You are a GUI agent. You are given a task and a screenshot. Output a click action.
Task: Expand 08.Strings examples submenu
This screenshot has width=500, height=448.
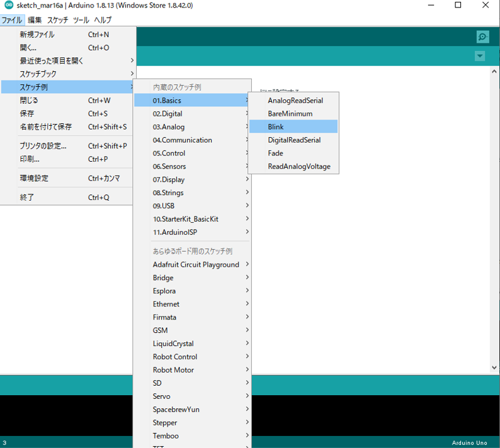(x=192, y=193)
